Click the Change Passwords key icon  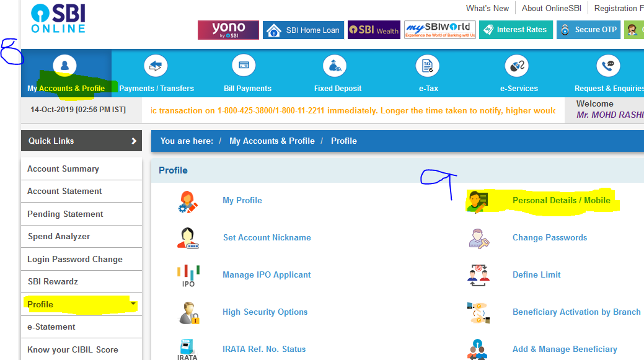479,239
